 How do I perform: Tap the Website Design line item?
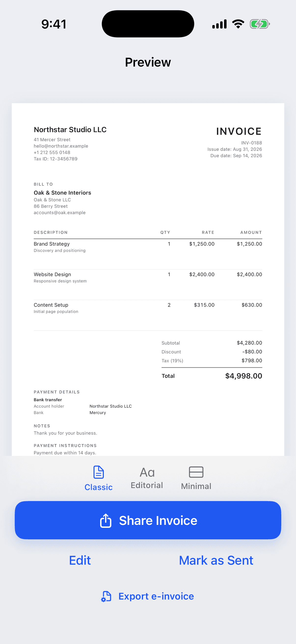point(53,274)
